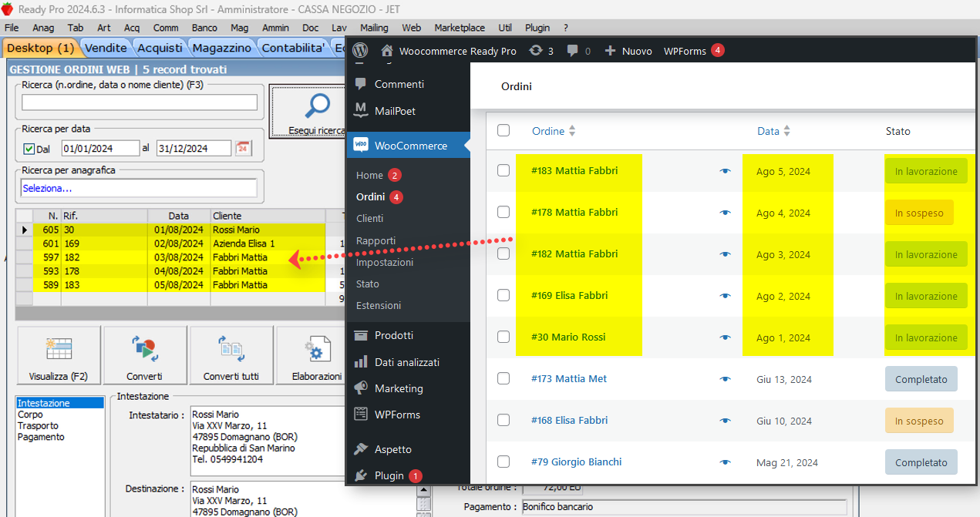Click the updates icon showing 3

click(x=535, y=51)
